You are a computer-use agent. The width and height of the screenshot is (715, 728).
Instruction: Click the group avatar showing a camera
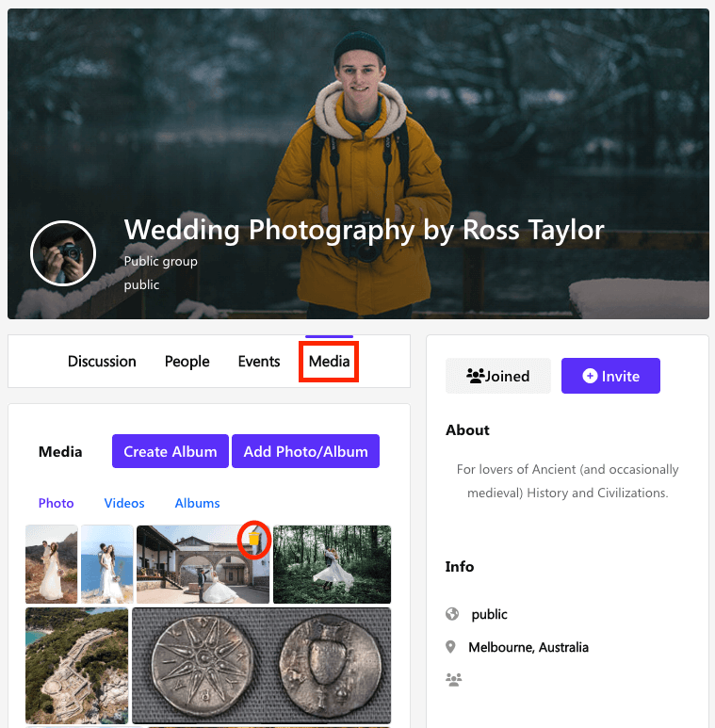(63, 253)
